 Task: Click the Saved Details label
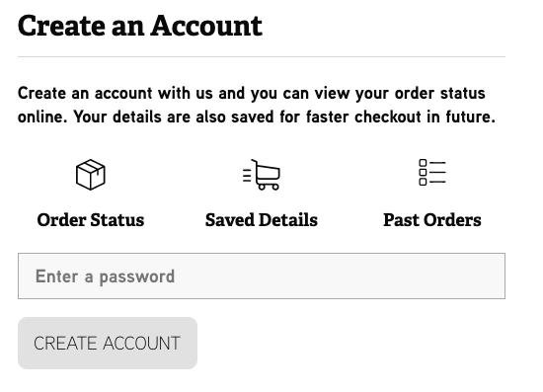click(262, 220)
